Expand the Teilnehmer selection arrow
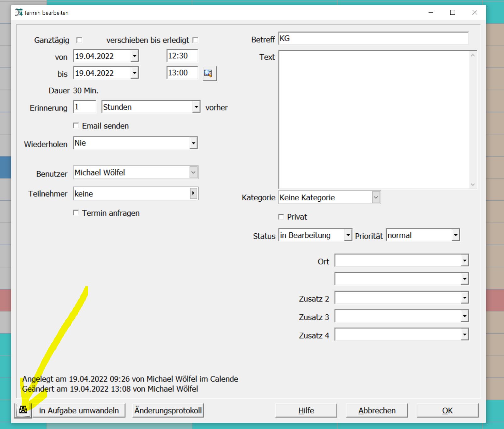The height and width of the screenshot is (429, 504). click(x=193, y=193)
